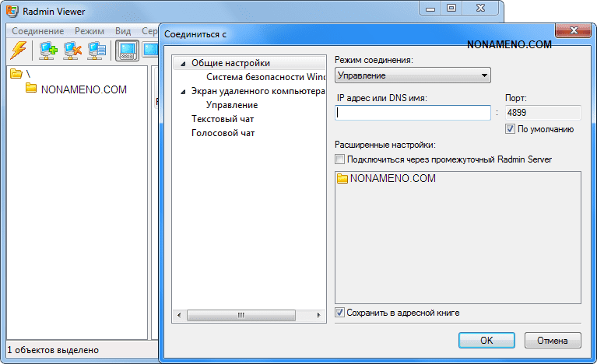Open the connection properties icon
The image size is (597, 364).
pos(97,51)
